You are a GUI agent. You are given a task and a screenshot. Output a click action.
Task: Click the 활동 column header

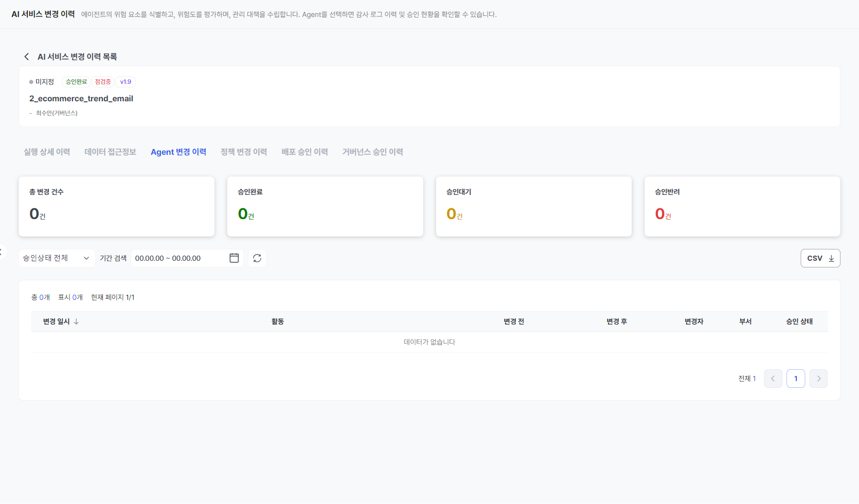[278, 321]
